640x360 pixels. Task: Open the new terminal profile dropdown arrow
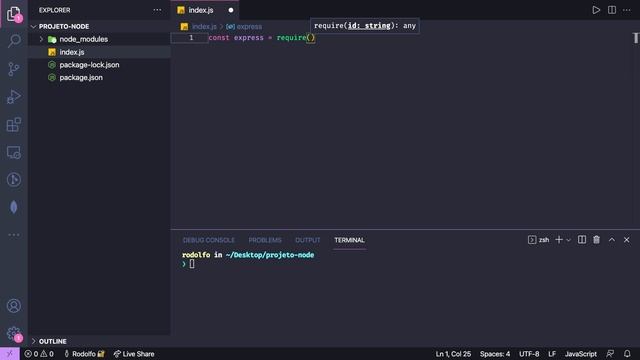pyautogui.click(x=569, y=240)
